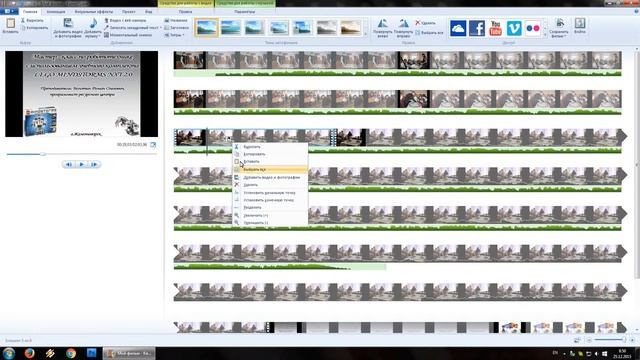Click fullscreen preview icon beside timecode

(x=153, y=144)
